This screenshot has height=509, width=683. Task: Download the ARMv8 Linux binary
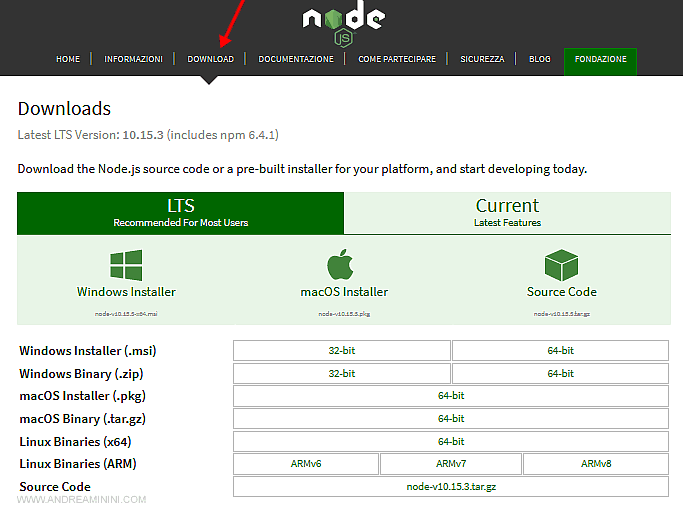coord(595,464)
